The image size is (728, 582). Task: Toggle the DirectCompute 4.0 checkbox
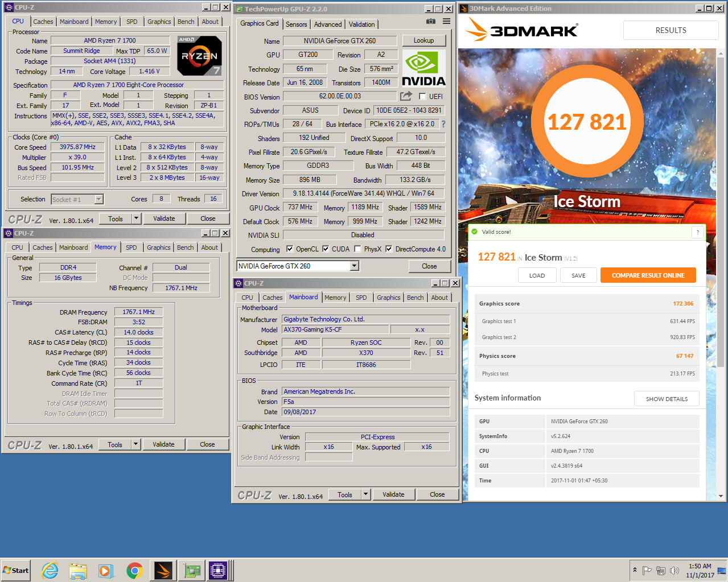point(389,249)
